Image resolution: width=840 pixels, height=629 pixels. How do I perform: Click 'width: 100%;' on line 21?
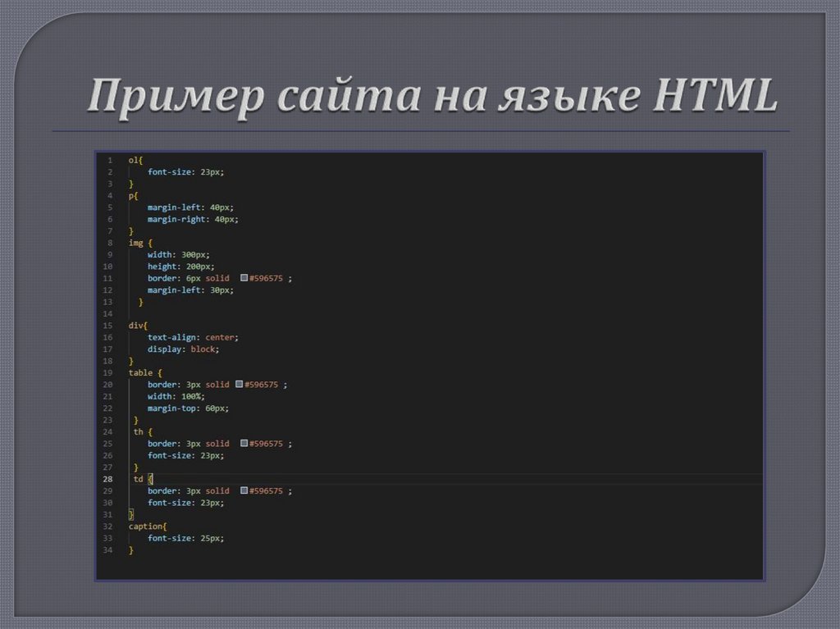(176, 396)
